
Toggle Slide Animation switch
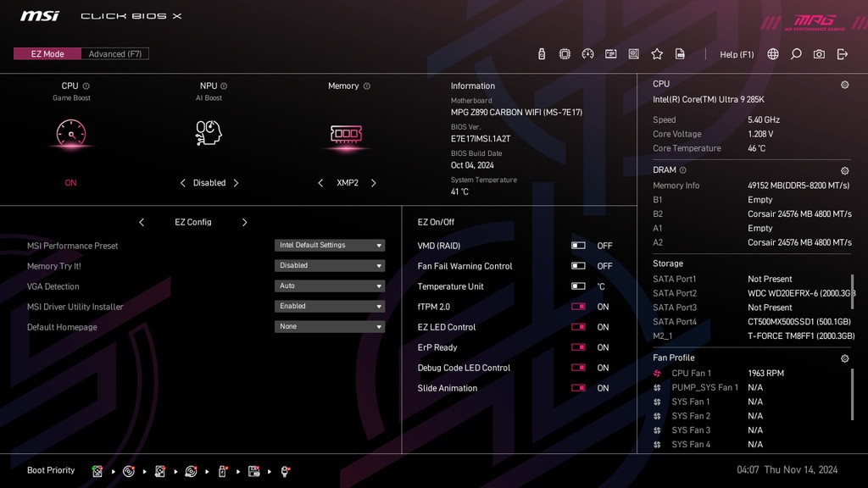578,388
